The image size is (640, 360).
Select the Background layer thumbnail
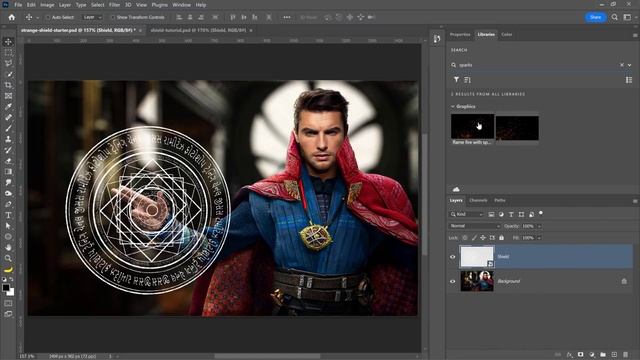point(477,281)
